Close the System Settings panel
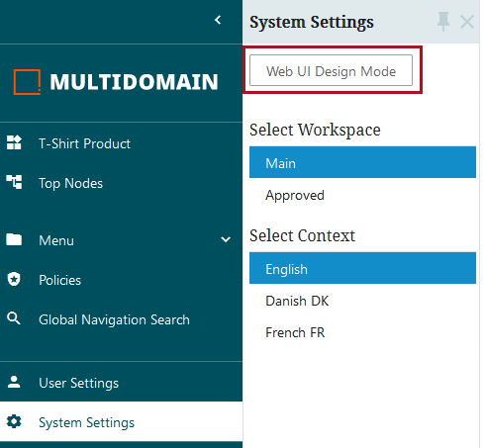The image size is (484, 448). tap(467, 22)
